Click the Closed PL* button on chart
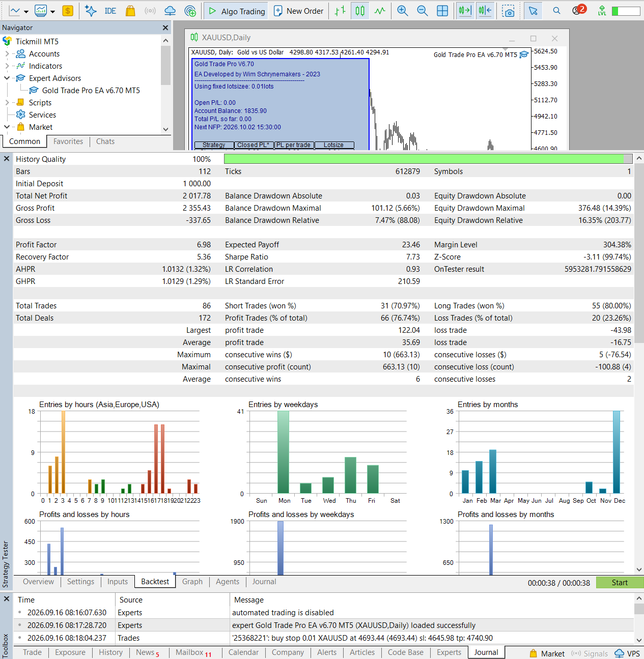 pyautogui.click(x=254, y=145)
